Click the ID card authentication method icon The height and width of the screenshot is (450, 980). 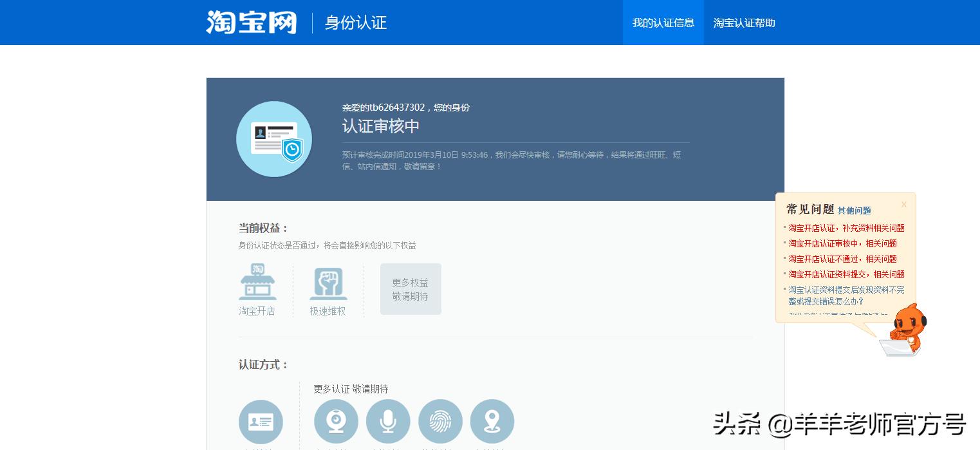coord(261,422)
